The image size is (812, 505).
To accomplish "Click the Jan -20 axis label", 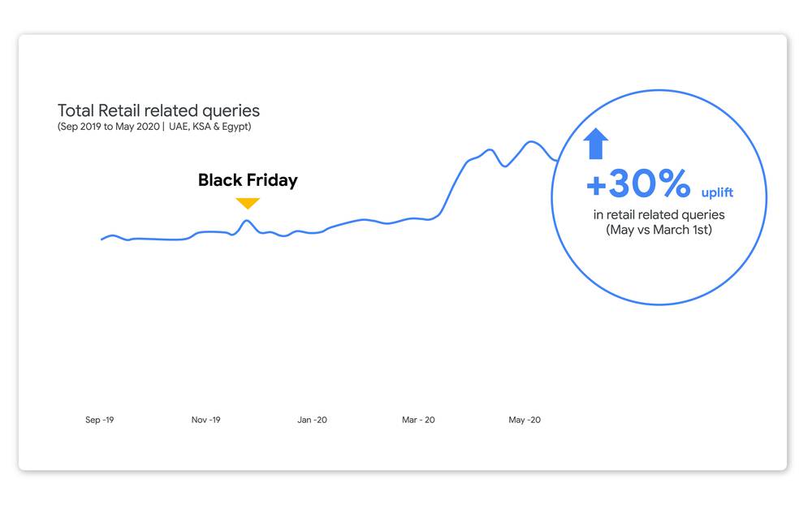I will 312,420.
